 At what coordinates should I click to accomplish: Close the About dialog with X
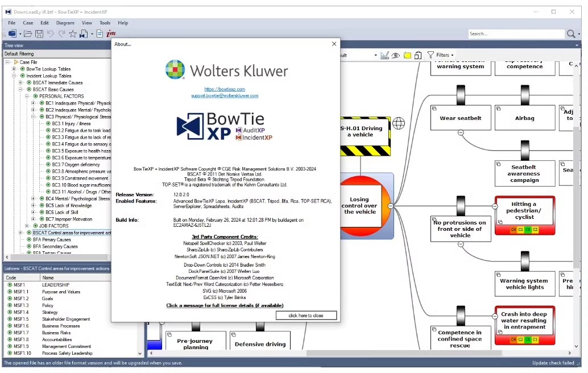point(334,44)
